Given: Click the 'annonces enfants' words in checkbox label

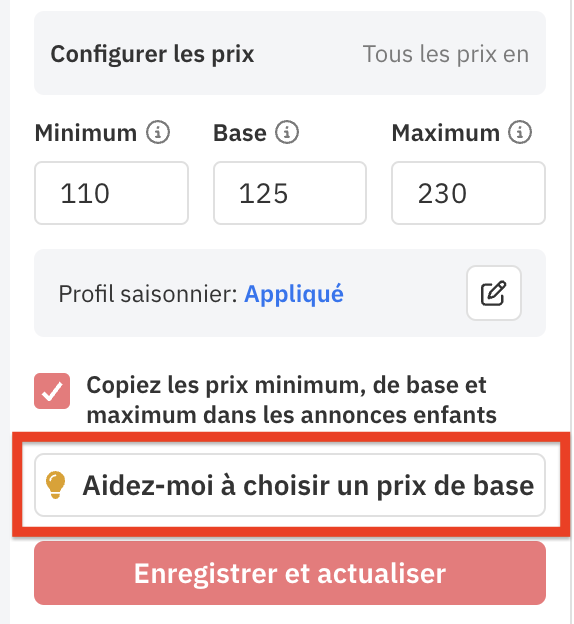Looking at the screenshot, I should [x=398, y=415].
